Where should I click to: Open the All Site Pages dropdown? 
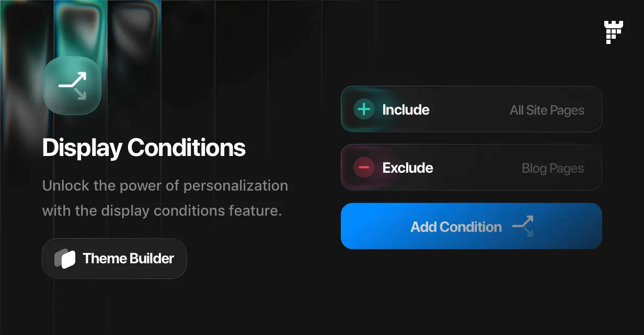tap(547, 110)
